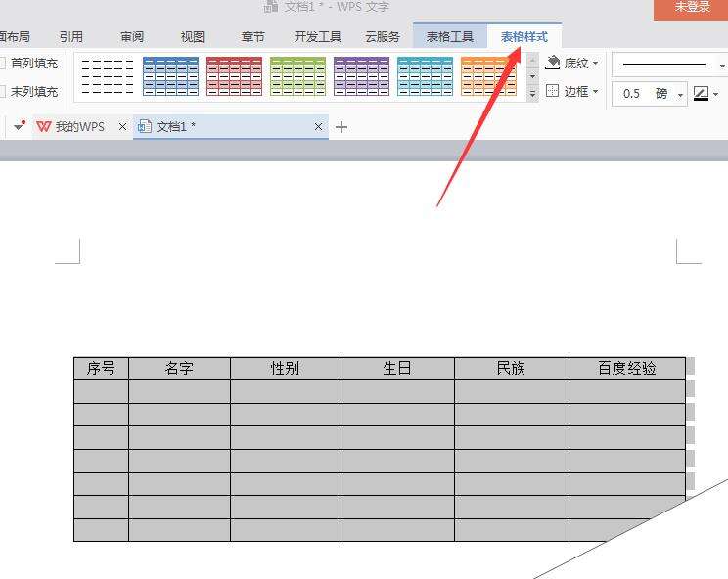Open the border color dropdown arrow
This screenshot has height=579, width=728.
coord(715,94)
